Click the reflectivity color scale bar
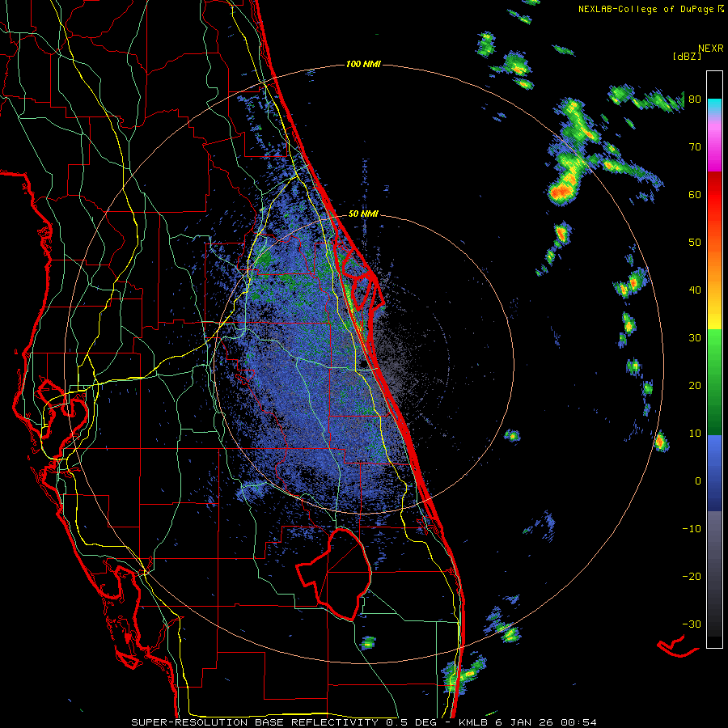This screenshot has height=728, width=728. tap(714, 359)
